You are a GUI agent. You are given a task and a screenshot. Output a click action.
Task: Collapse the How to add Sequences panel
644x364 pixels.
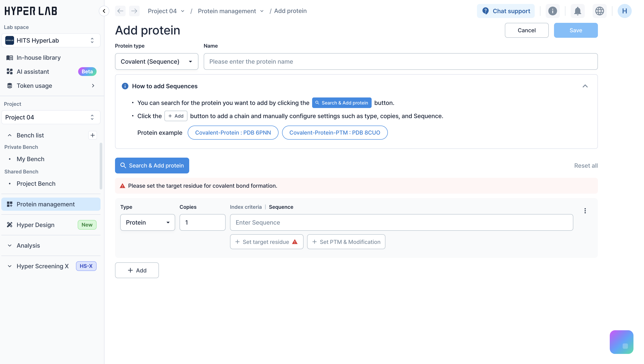coord(585,86)
